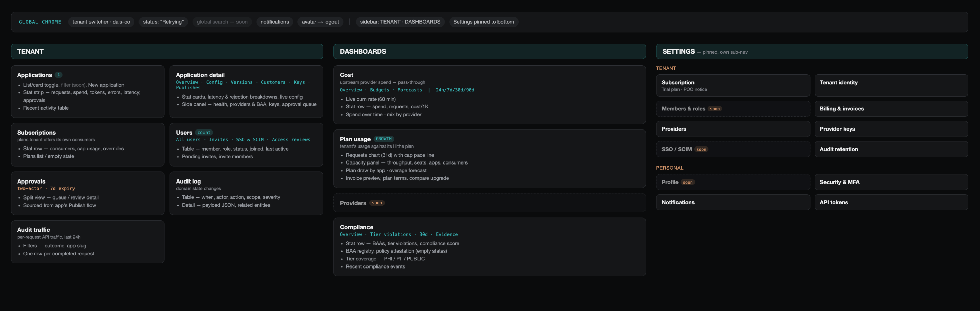The image size is (980, 311).
Task: Click the soon badge beside SSO / SCIM
Action: point(701,150)
